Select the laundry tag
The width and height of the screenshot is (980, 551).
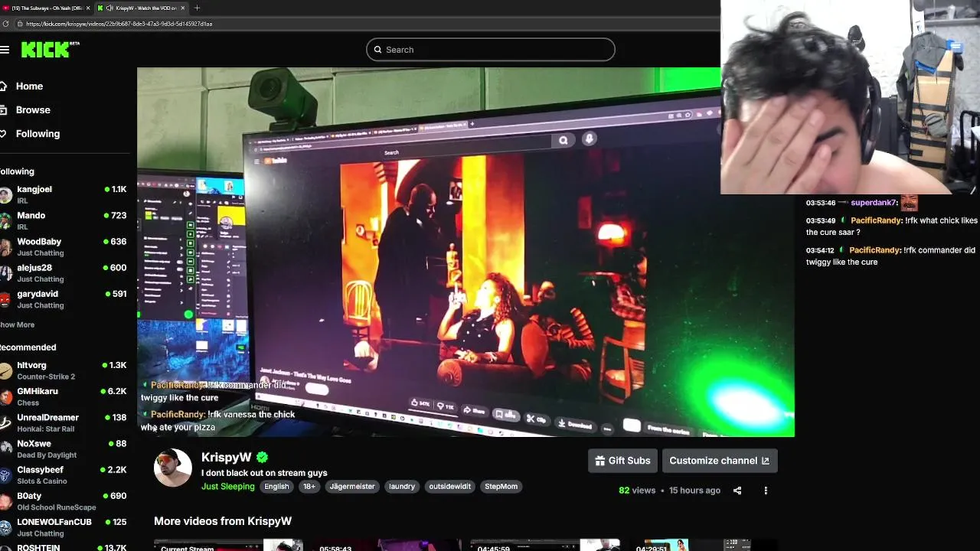(x=401, y=487)
